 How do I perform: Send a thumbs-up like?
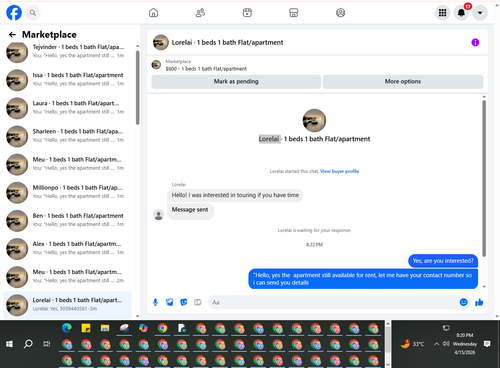(x=479, y=302)
